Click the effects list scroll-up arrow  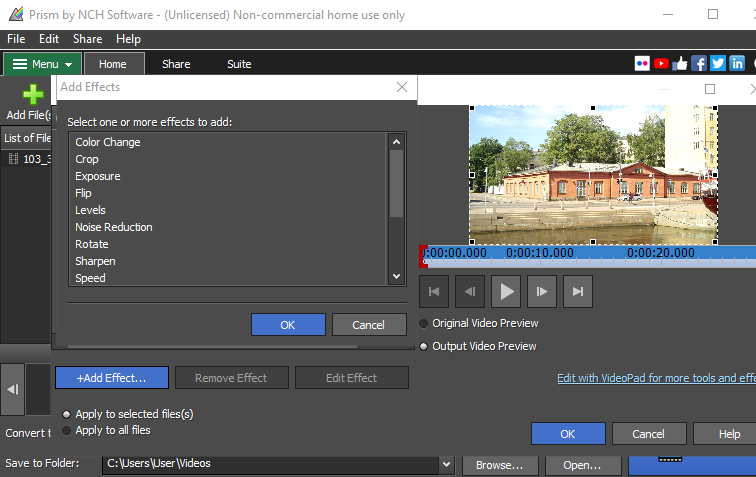(x=396, y=142)
